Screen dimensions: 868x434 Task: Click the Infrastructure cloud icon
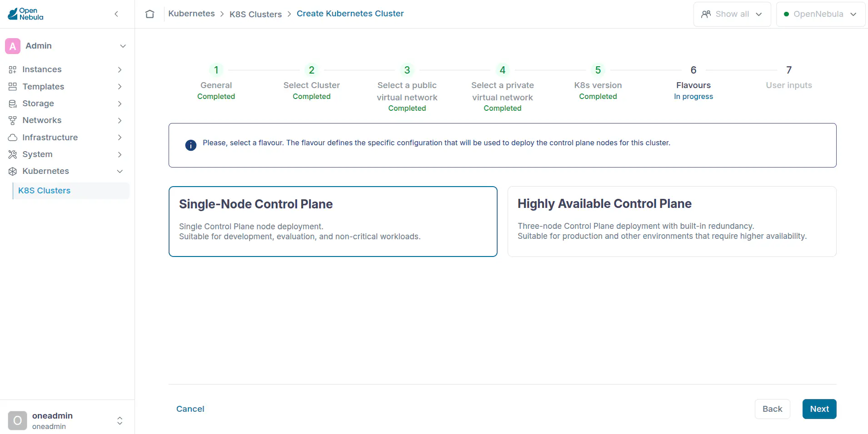13,137
